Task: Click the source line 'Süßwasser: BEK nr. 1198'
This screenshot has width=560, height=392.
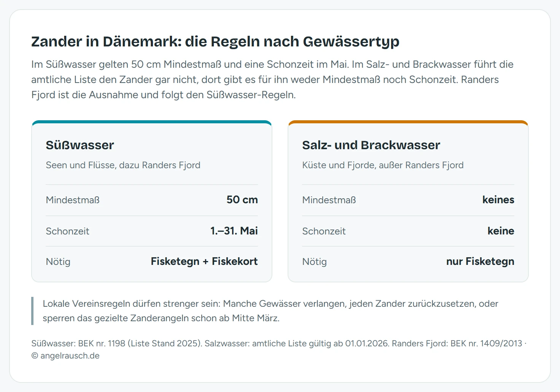Action: coord(279,343)
